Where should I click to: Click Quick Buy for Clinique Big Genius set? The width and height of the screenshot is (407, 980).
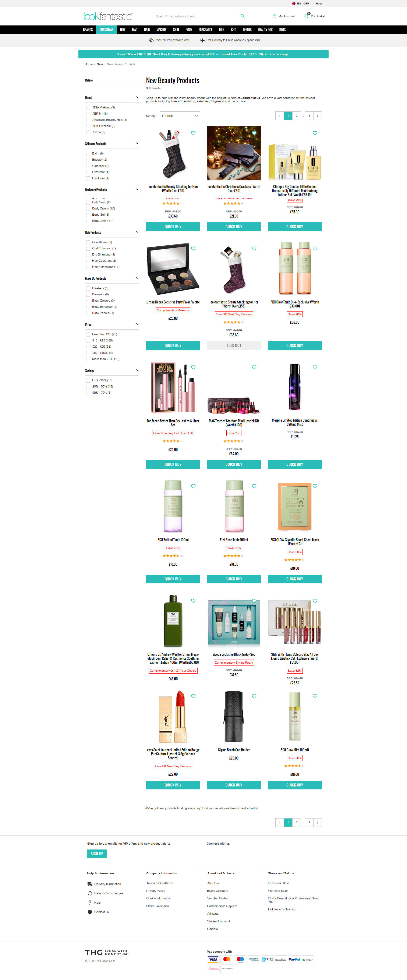point(294,227)
